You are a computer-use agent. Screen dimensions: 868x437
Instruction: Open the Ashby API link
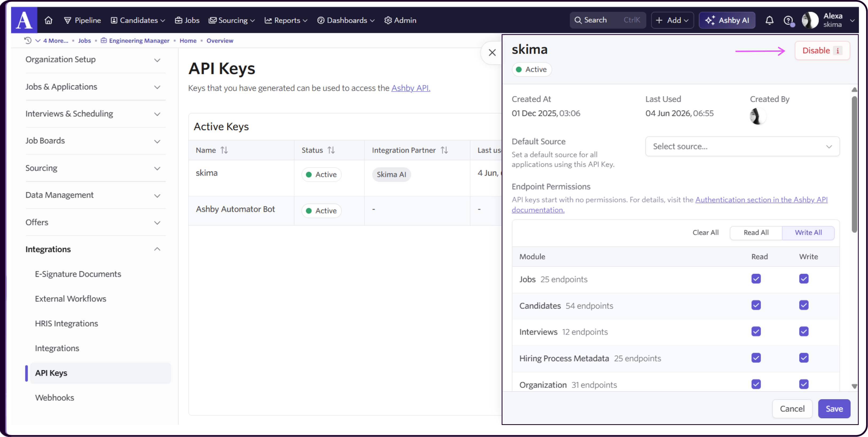tap(411, 88)
